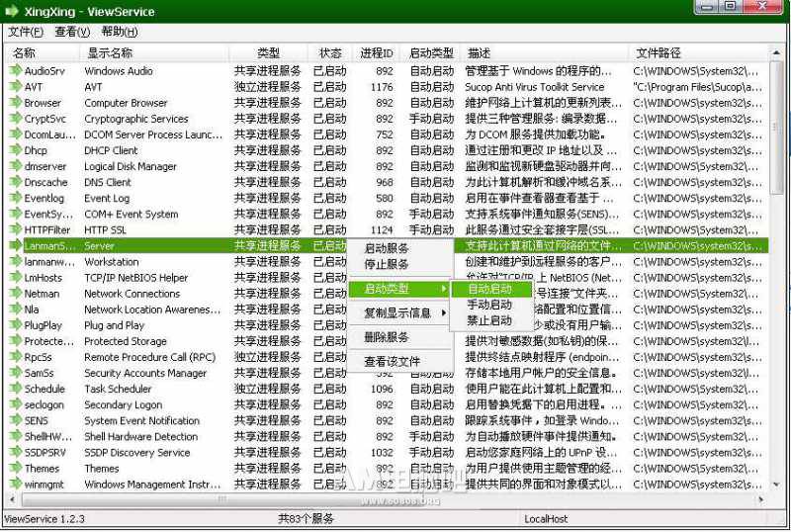
Task: Sort by the 显示名称 column header
Action: tap(154, 52)
